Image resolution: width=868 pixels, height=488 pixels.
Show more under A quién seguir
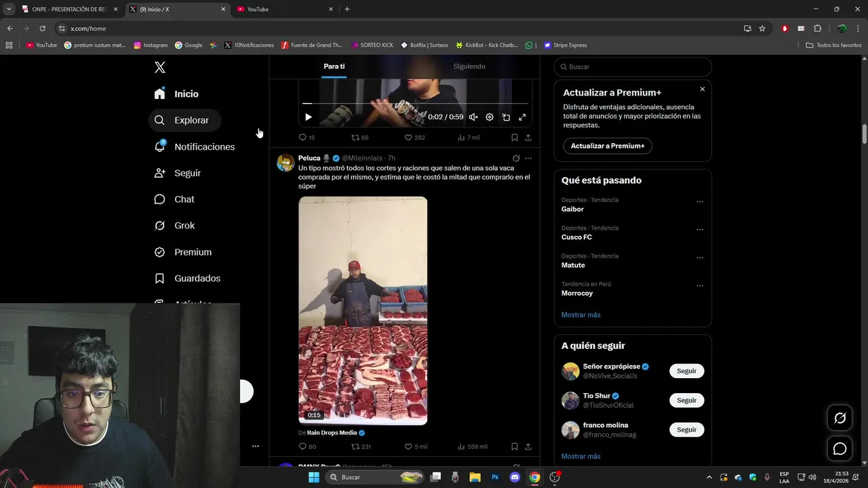pos(580,457)
